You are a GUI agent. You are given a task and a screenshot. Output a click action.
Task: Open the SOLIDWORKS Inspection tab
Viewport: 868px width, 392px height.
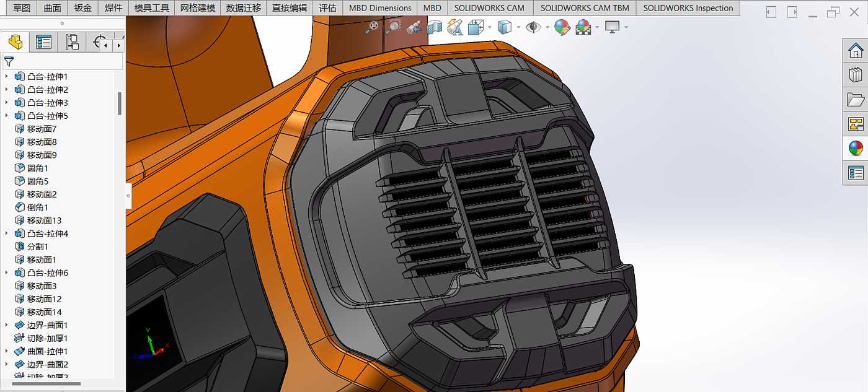[688, 8]
